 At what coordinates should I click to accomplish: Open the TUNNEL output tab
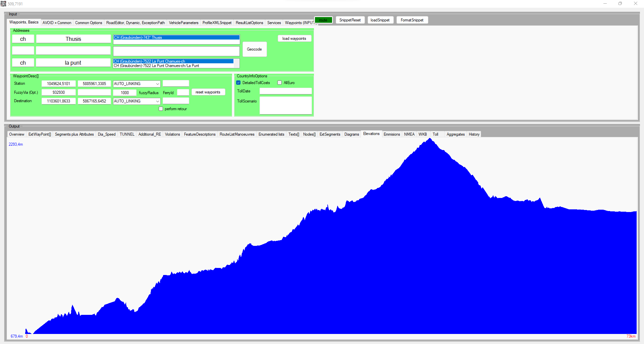(x=127, y=134)
